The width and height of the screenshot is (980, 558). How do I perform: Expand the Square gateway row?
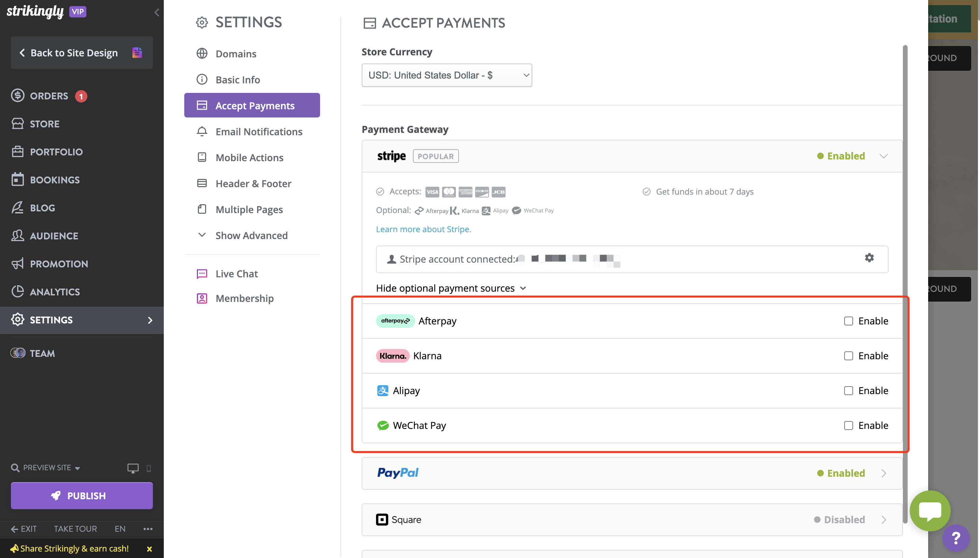(x=632, y=519)
